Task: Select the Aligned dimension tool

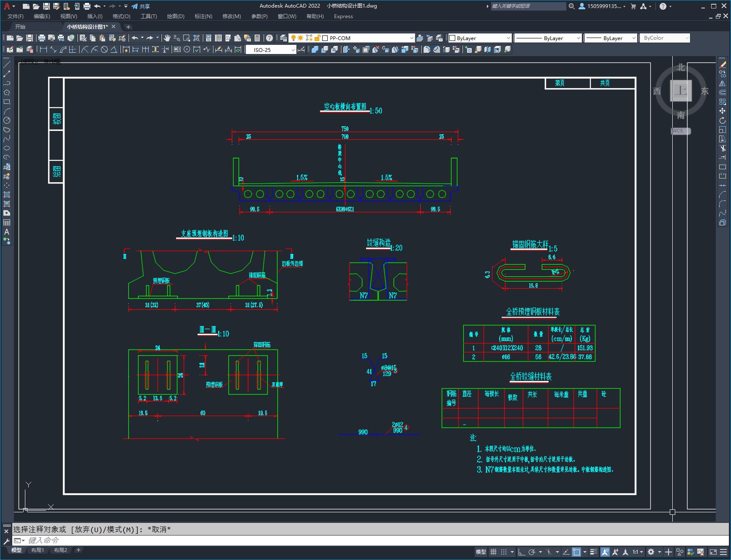Action: pos(53,50)
